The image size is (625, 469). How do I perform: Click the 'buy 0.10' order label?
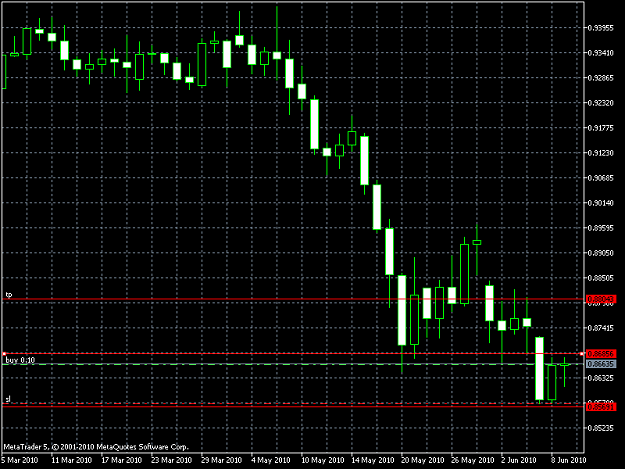coord(20,360)
